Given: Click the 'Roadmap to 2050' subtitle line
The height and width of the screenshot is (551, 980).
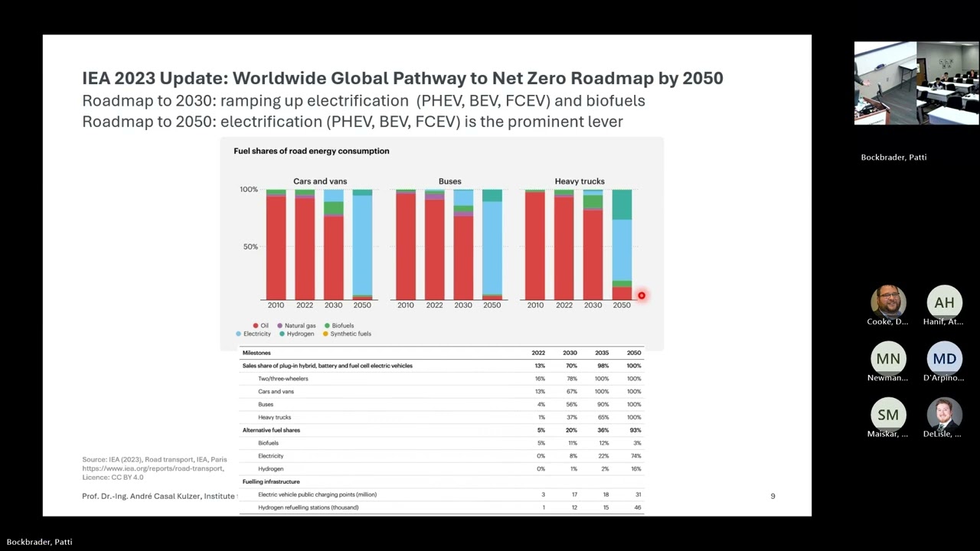Looking at the screenshot, I should [x=352, y=121].
